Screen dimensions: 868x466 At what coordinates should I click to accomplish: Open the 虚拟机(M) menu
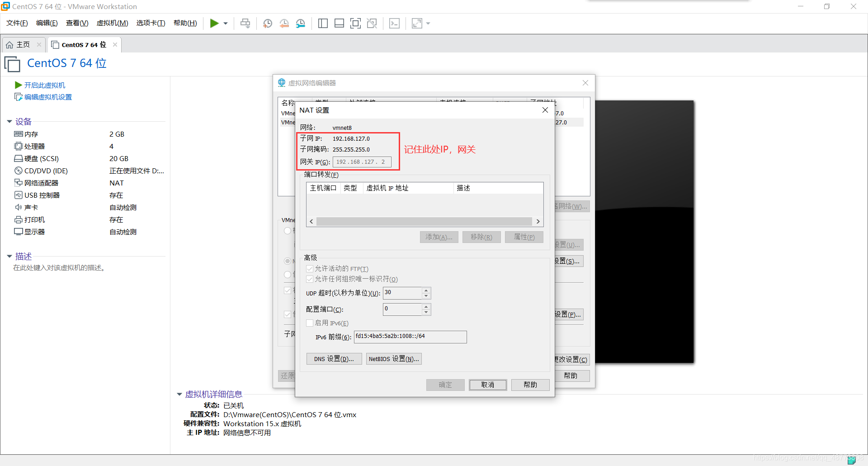113,23
